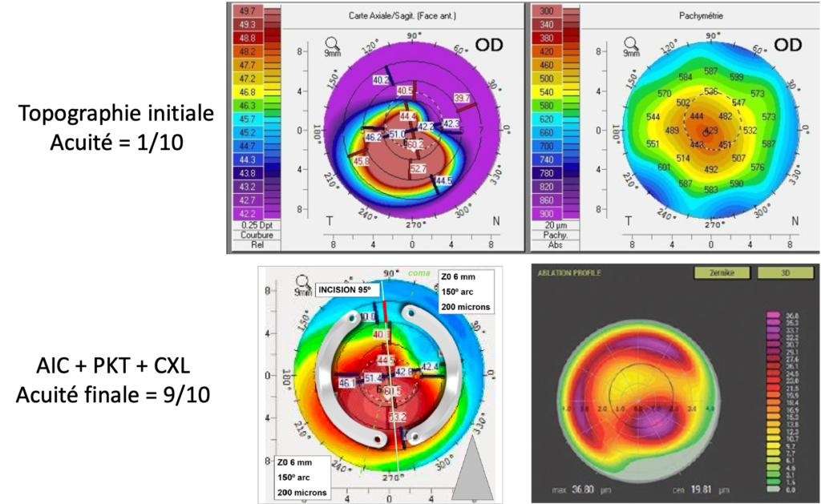Click the 9mm magnifier in the ring-implant map
821x504 pixels.
tap(302, 285)
